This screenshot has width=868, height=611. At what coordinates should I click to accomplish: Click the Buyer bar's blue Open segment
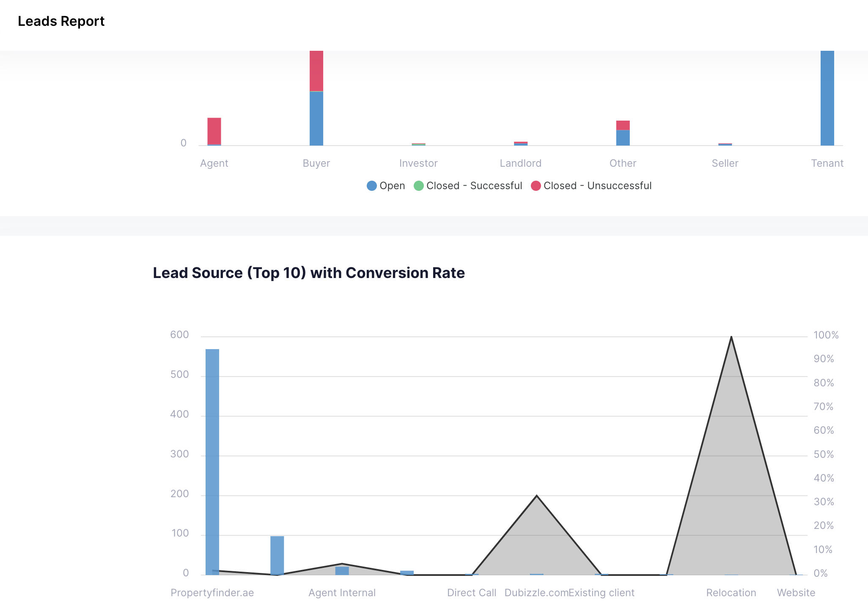point(316,118)
